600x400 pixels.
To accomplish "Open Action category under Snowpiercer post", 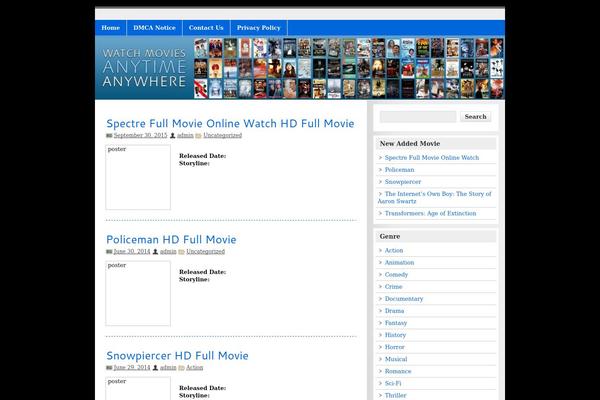I will coord(194,367).
